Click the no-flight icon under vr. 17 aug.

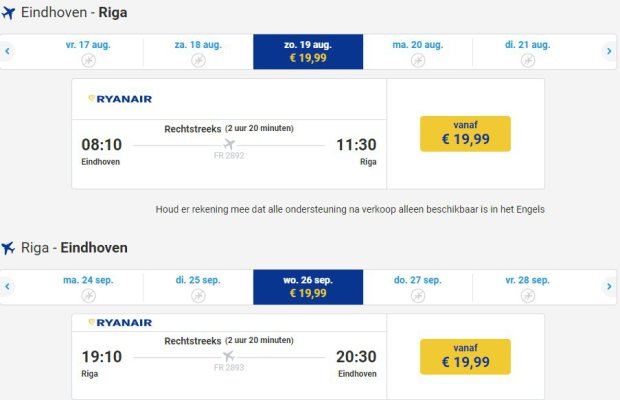[88, 60]
